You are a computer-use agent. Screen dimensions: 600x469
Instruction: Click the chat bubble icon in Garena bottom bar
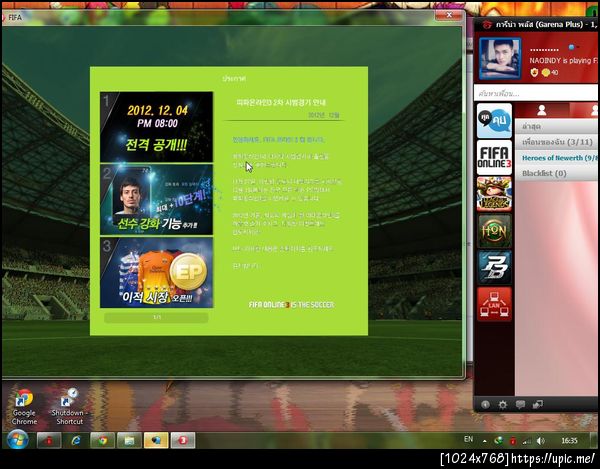point(520,404)
